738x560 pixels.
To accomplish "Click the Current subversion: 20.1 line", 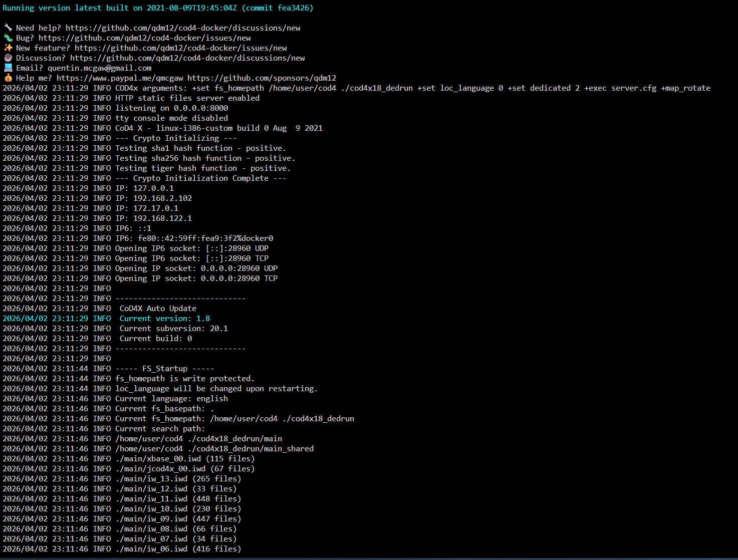I will [173, 329].
